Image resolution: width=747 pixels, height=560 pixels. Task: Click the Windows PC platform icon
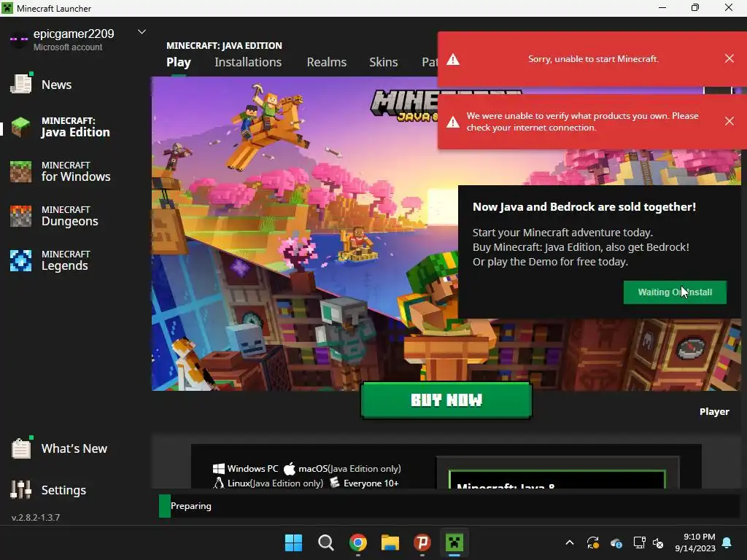(x=219, y=469)
